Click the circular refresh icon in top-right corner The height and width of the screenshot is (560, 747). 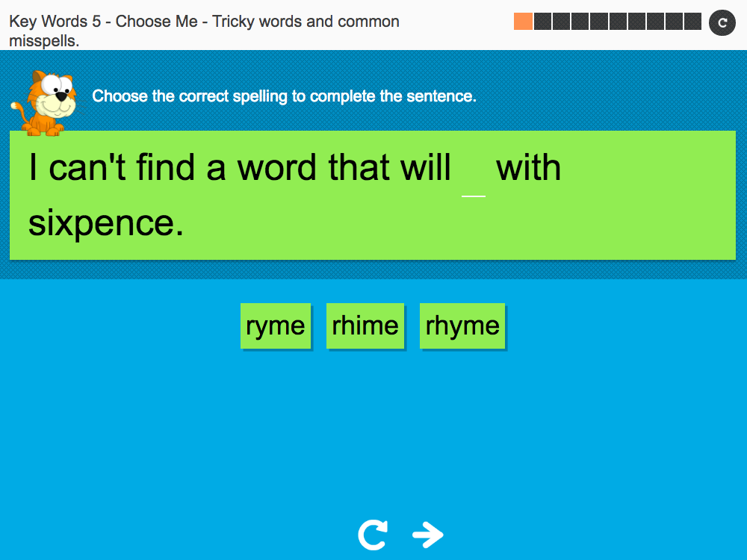[x=722, y=22]
